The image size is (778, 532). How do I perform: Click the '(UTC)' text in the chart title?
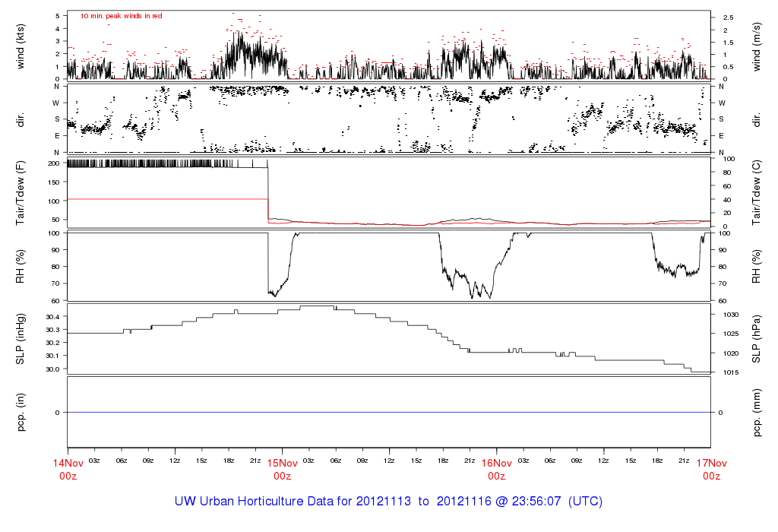click(586, 502)
